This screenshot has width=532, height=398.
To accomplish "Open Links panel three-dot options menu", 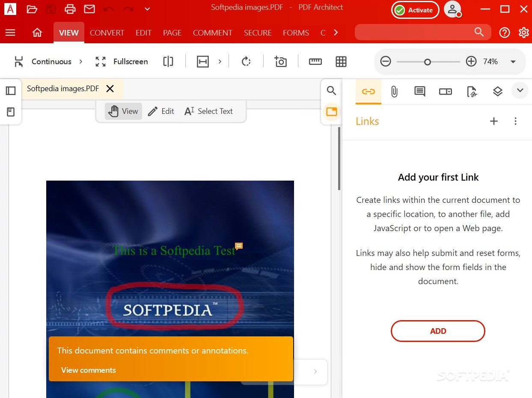I will tap(516, 121).
